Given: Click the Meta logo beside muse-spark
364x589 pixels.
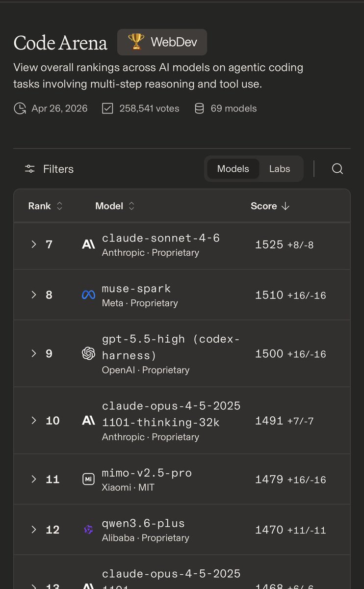Looking at the screenshot, I should [x=88, y=295].
